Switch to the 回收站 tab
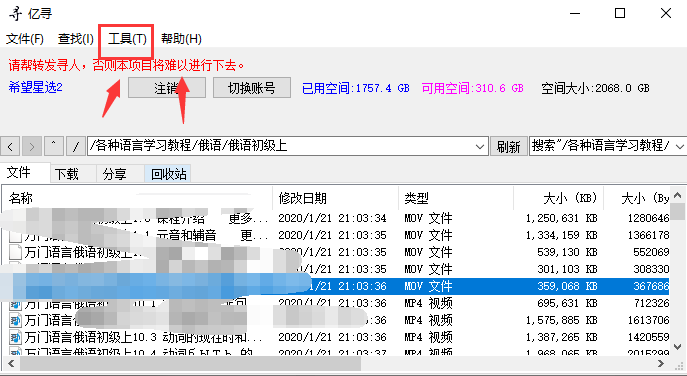 pyautogui.click(x=169, y=174)
